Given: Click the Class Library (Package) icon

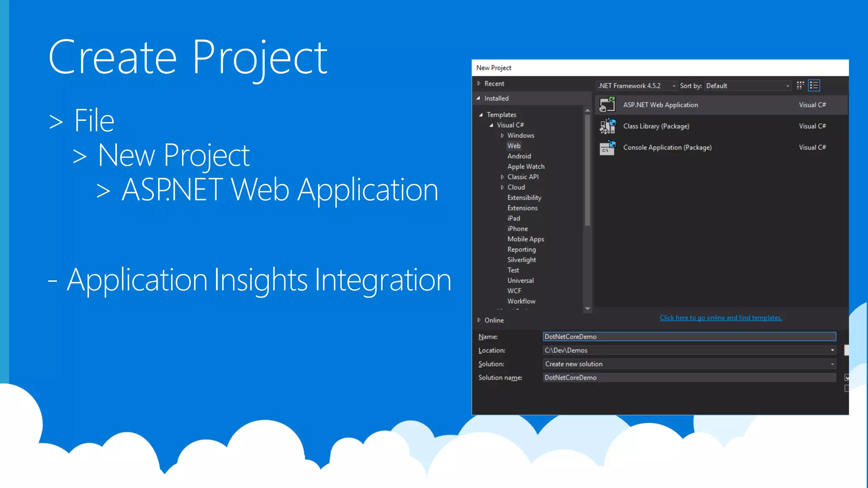Looking at the screenshot, I should (607, 126).
